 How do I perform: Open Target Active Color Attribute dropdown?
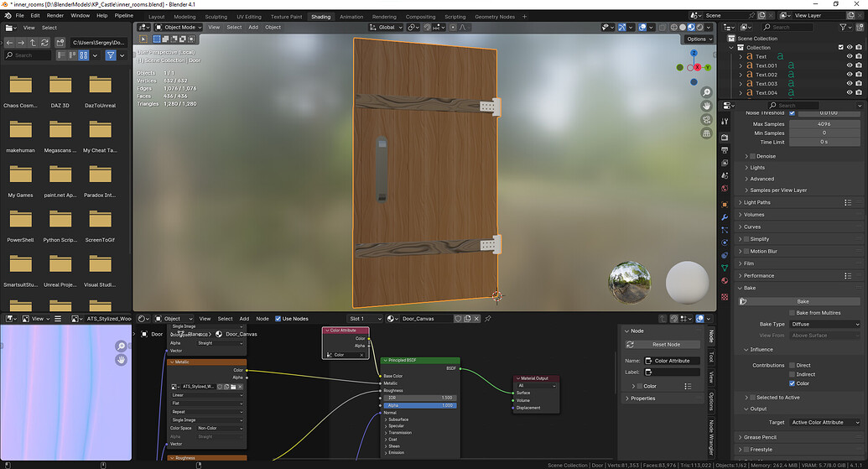824,423
